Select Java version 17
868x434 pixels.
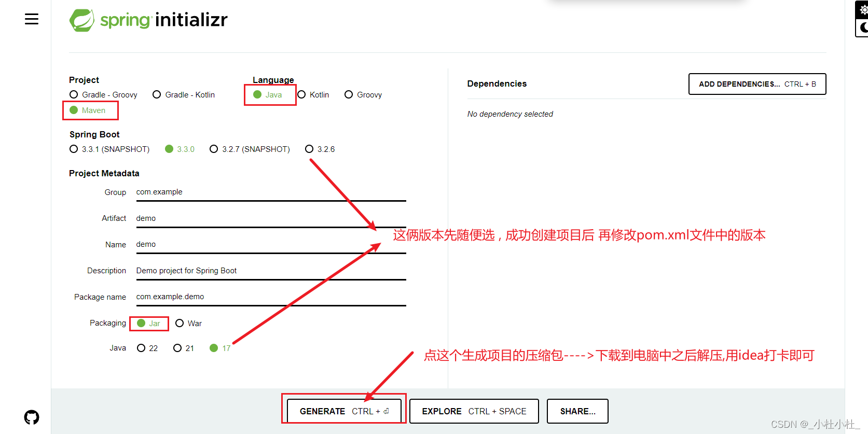click(220, 348)
